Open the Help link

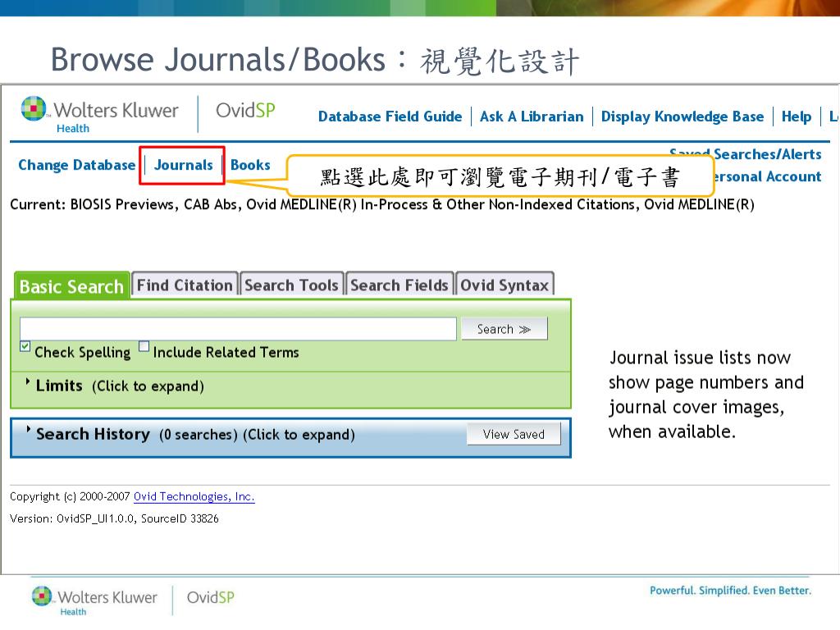(x=796, y=116)
